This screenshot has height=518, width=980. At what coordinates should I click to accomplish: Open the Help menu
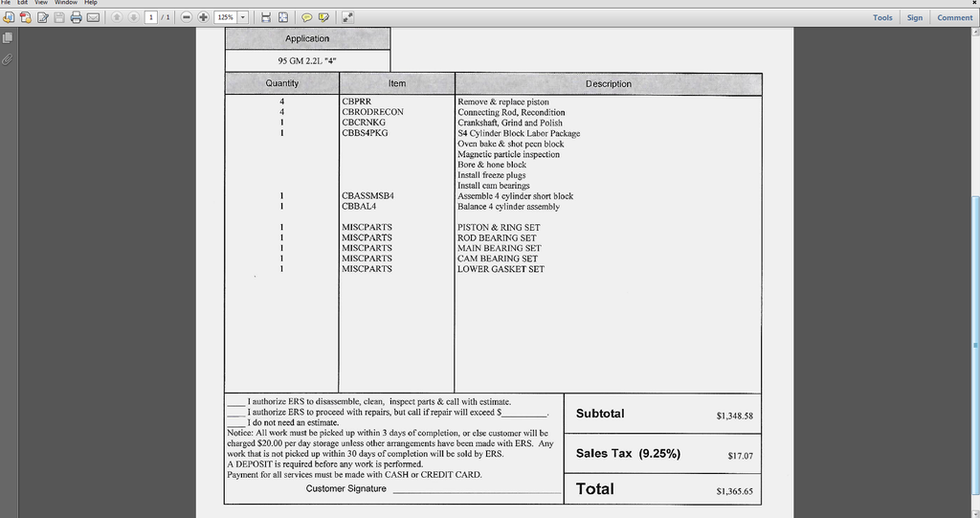pos(91,3)
